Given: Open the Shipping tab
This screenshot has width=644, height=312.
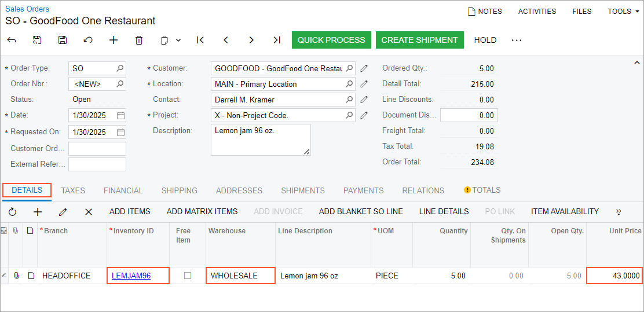Looking at the screenshot, I should coord(179,190).
